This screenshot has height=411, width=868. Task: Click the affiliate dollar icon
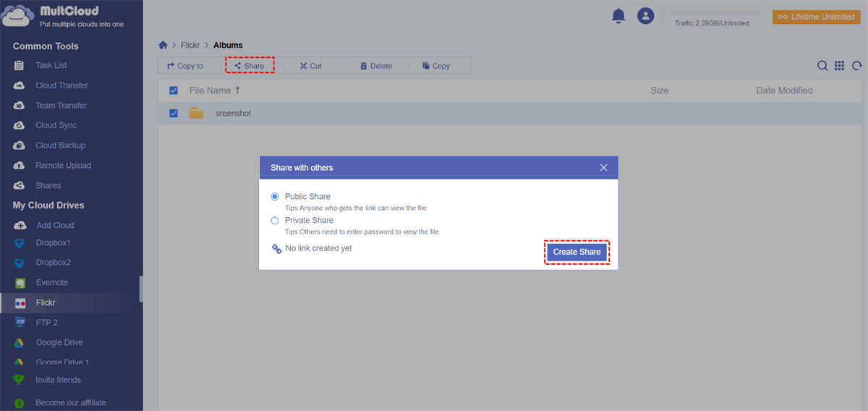(x=20, y=403)
